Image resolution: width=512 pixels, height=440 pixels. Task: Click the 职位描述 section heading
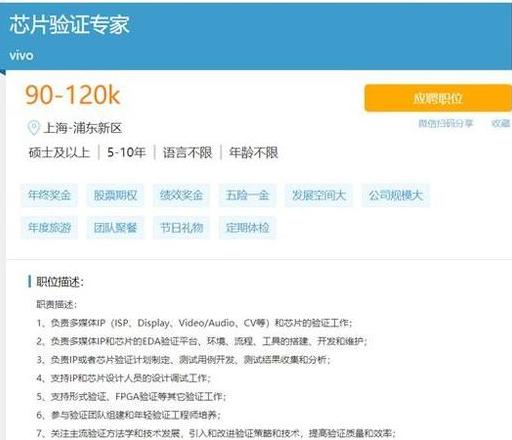pos(60,282)
